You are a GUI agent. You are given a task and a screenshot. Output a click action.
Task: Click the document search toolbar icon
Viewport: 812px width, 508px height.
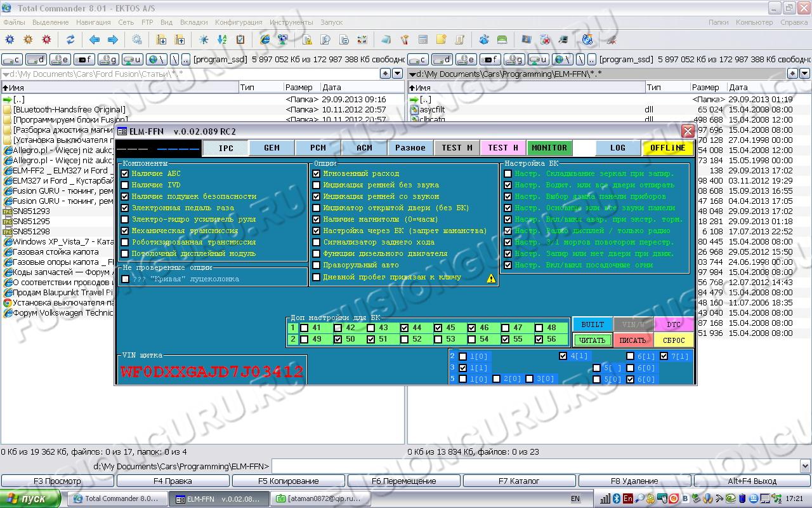(325, 39)
